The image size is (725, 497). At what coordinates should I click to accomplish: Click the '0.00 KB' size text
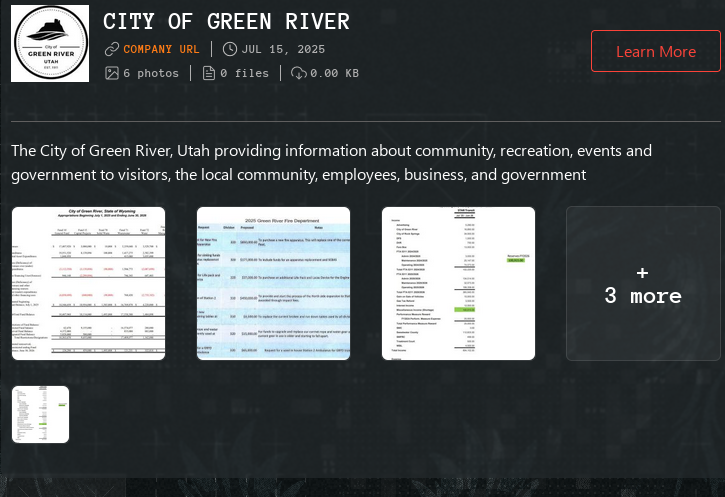(x=334, y=73)
